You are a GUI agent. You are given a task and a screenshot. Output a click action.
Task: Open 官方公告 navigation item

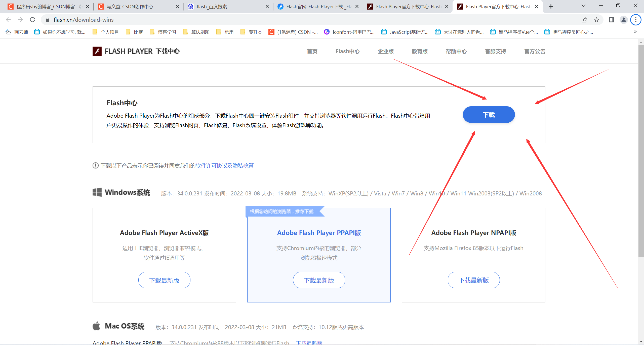[x=535, y=51]
